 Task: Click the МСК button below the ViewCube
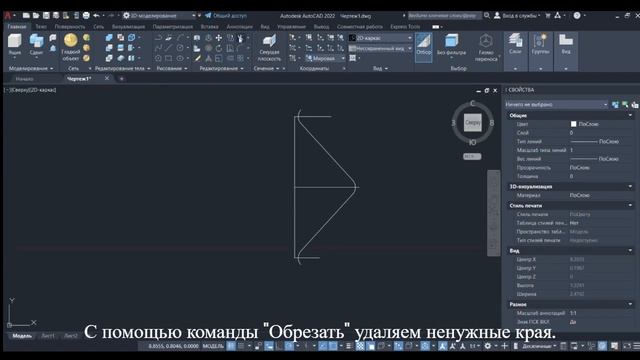click(x=472, y=156)
